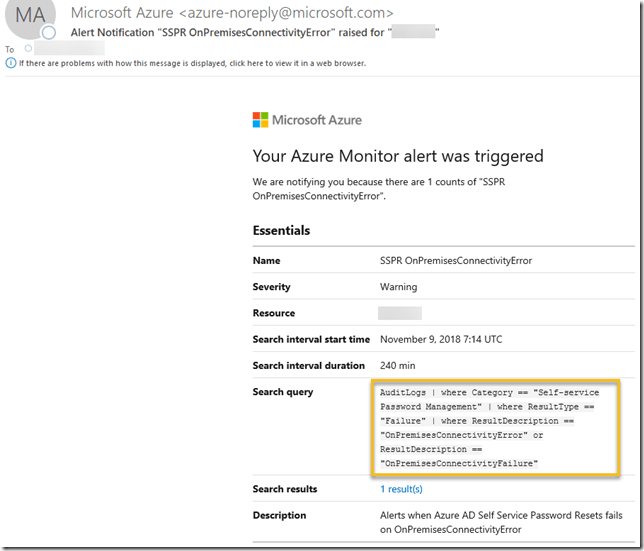Click the redacted recipient name in To field
The width and height of the screenshot is (644, 551).
[70, 48]
